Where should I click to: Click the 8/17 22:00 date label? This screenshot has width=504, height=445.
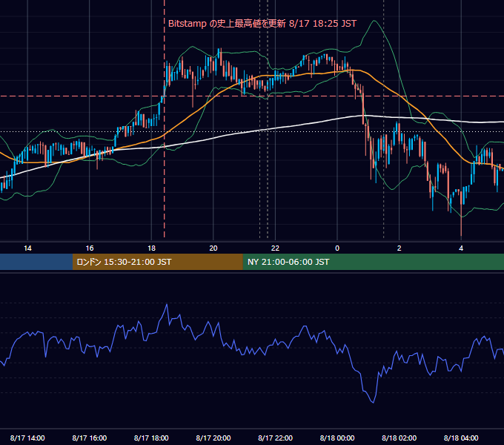pos(276,438)
